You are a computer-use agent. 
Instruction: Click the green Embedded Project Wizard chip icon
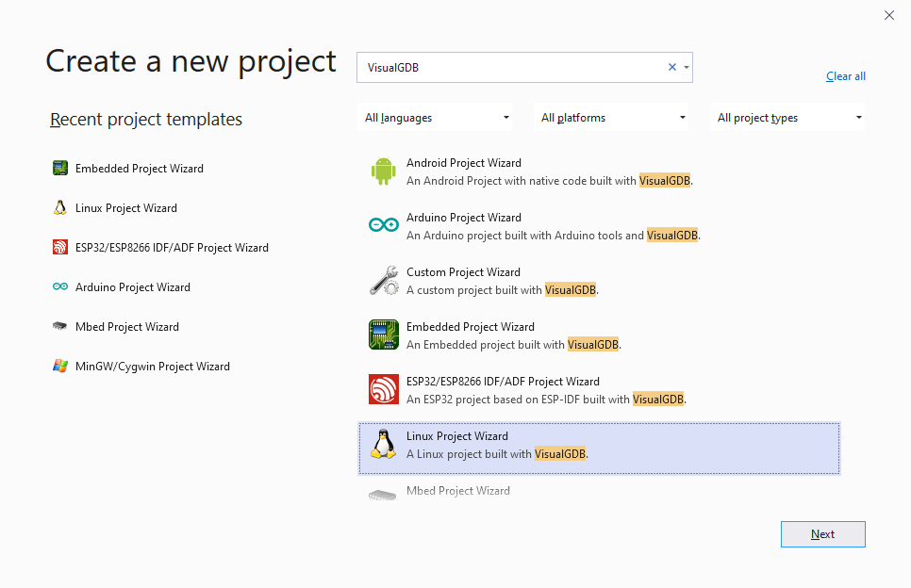click(383, 335)
